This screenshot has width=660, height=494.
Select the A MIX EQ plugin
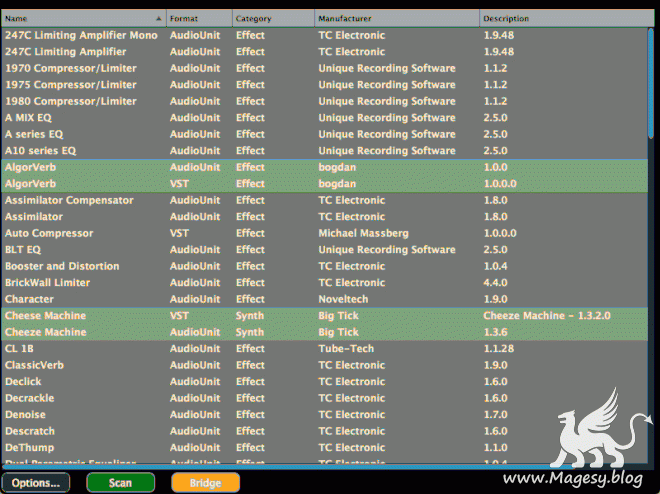[x=325, y=118]
